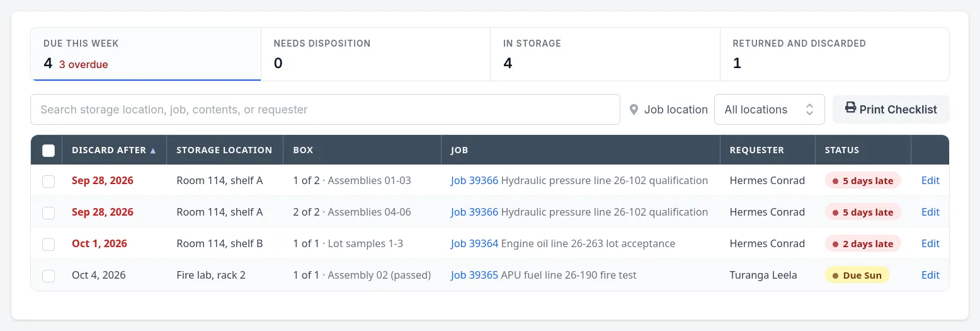Click the Job column header
This screenshot has width=980, height=331.
(x=580, y=151)
